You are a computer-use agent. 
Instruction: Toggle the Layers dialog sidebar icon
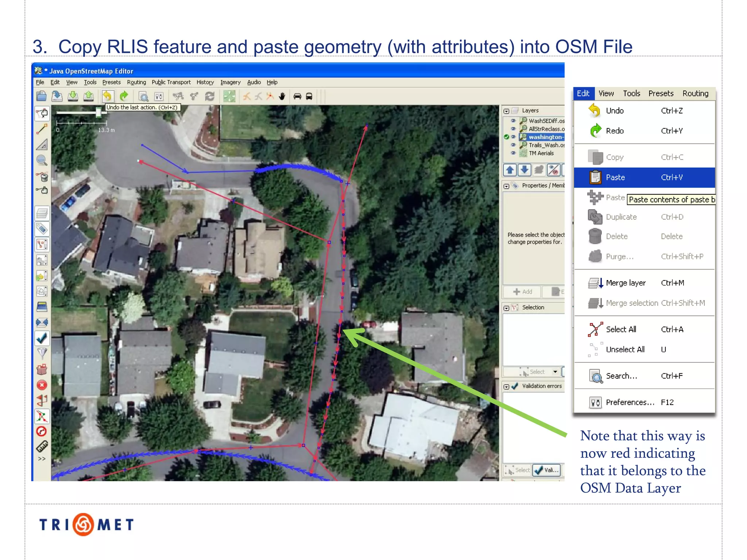pyautogui.click(x=42, y=213)
